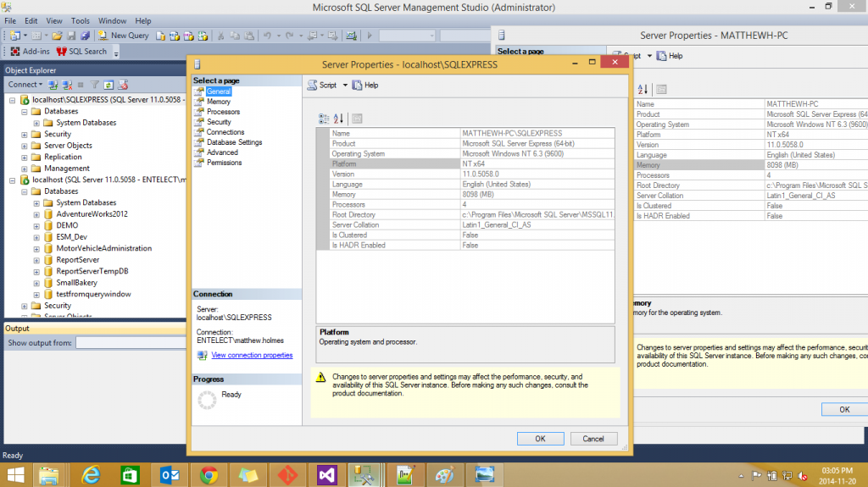Click the New Project toolbar icon
This screenshot has height=487, width=868.
pos(15,36)
